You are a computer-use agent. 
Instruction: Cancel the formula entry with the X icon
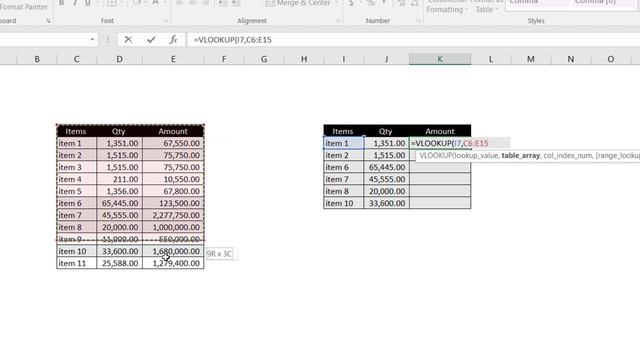128,40
